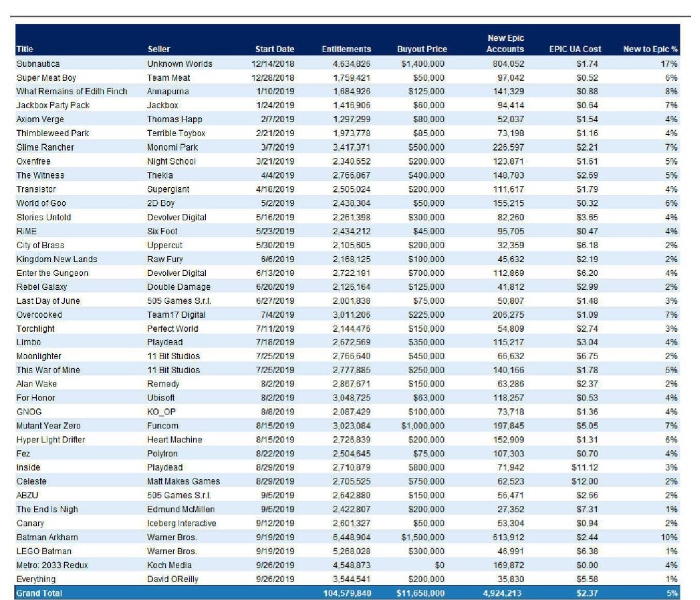Click the For Honor title cell

tap(36, 398)
